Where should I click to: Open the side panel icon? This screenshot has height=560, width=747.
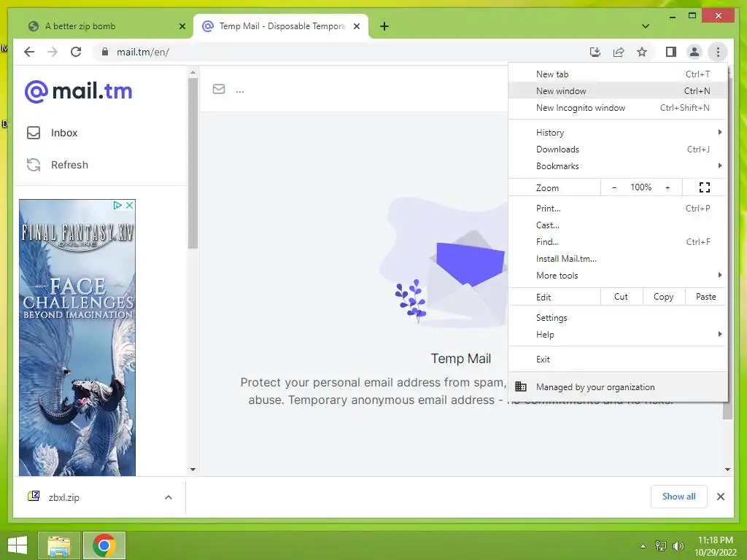click(x=671, y=52)
